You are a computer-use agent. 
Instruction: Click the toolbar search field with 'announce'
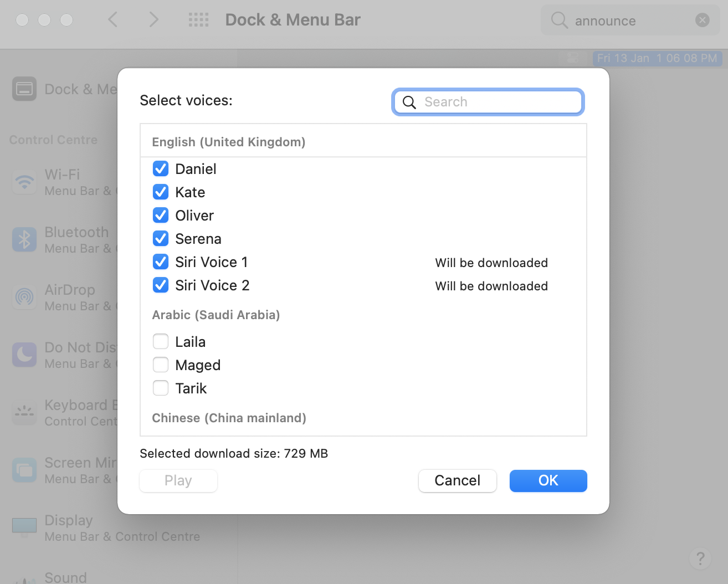click(x=630, y=21)
